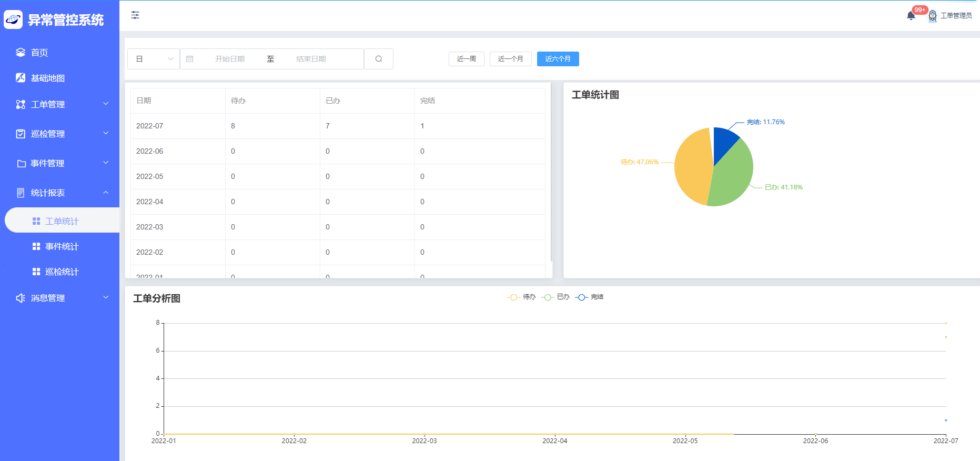Open 基础地图 menu item
The width and height of the screenshot is (980, 461).
tap(59, 78)
